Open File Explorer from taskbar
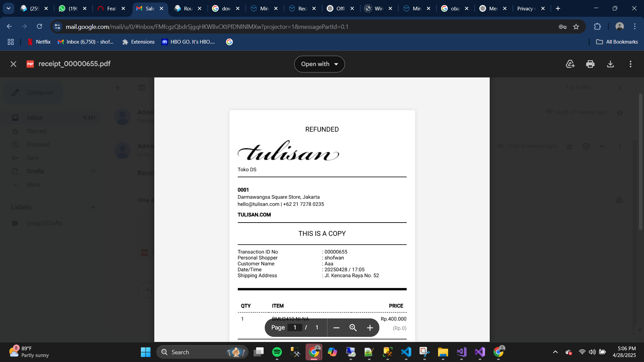This screenshot has width=644, height=362. (x=443, y=352)
